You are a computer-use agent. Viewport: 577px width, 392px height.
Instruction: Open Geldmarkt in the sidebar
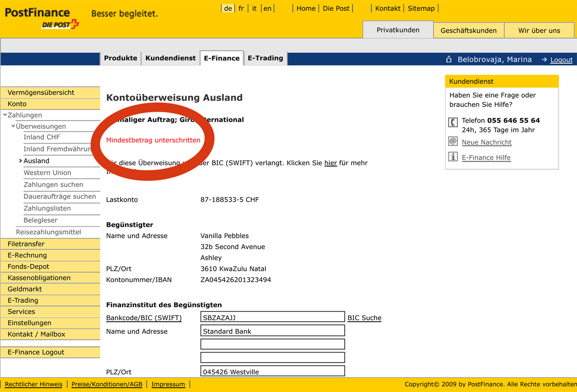tap(50, 289)
